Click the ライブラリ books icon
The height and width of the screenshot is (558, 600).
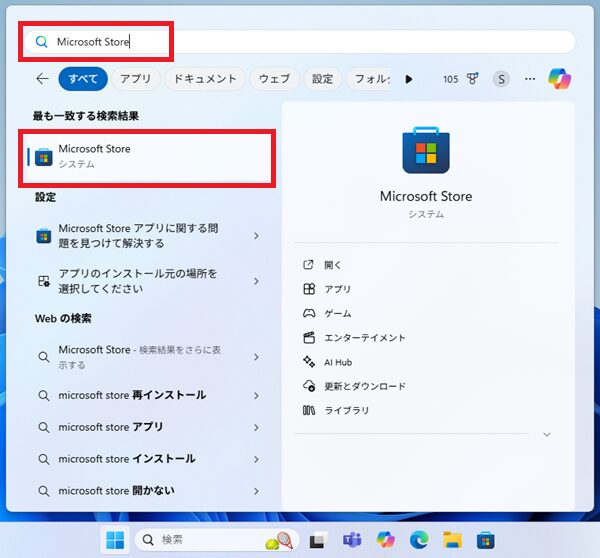click(309, 410)
